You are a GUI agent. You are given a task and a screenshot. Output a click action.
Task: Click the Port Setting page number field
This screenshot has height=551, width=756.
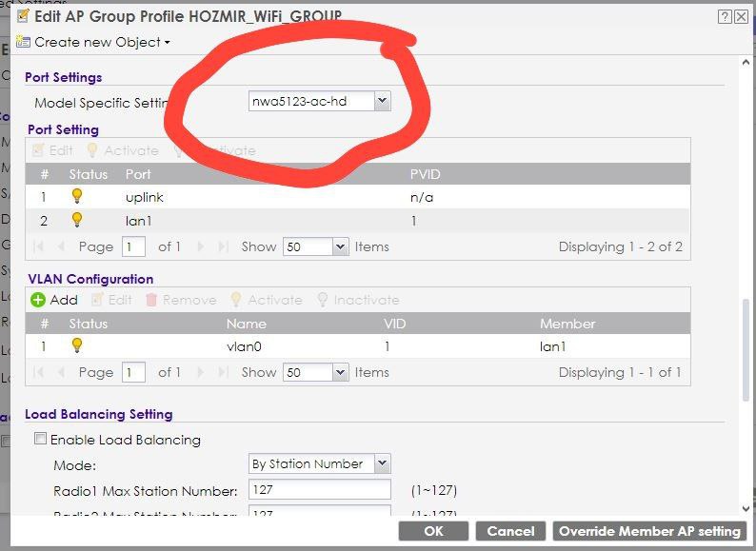(133, 246)
